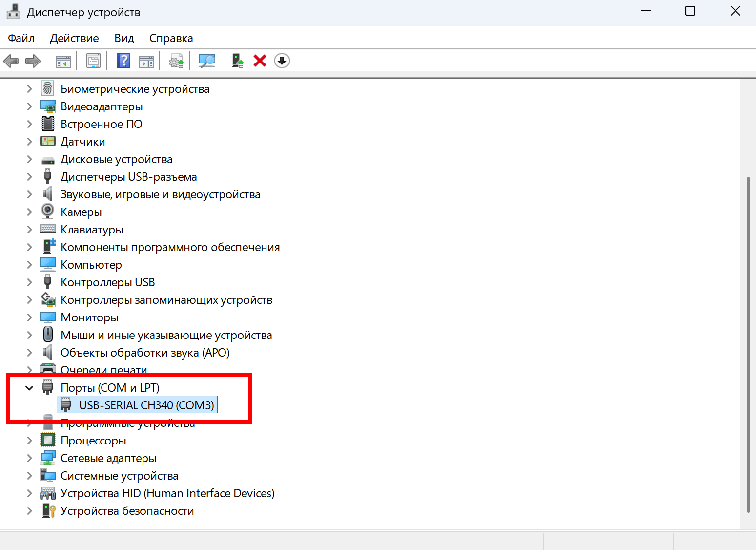Open the Файл menu
Screen dimensions: 756x550
[21, 38]
